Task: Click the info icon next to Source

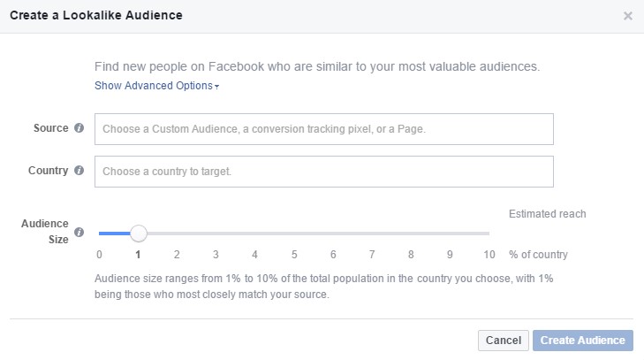Action: click(80, 128)
